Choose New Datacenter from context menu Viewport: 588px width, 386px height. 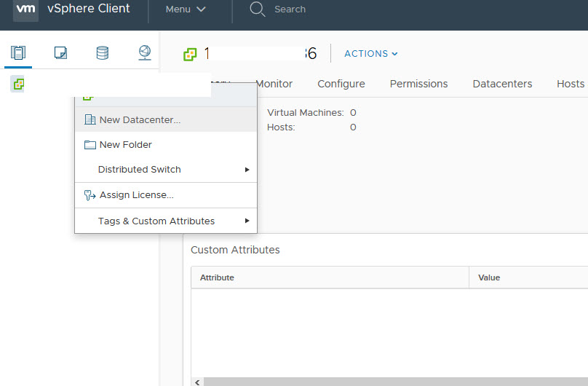140,120
